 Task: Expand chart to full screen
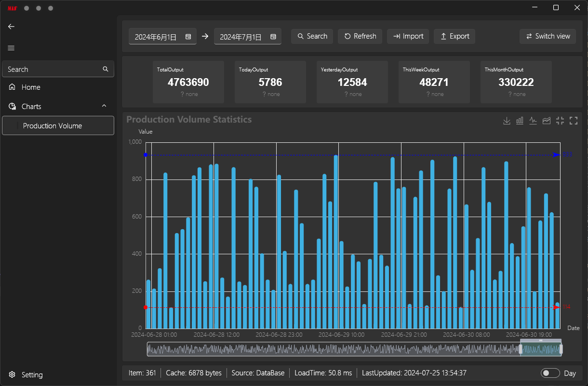tap(574, 121)
